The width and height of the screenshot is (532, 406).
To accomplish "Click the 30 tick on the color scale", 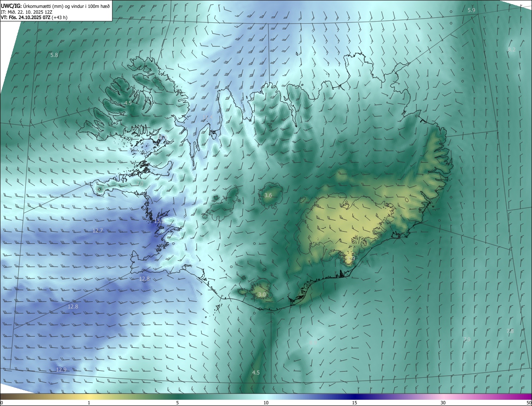I will coord(443,403).
